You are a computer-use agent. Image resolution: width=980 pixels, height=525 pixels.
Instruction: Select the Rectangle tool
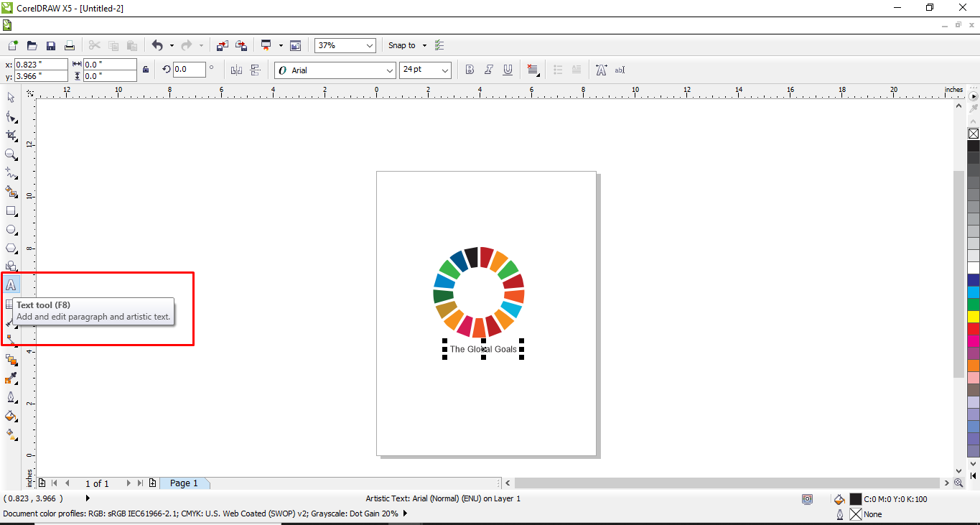11,211
